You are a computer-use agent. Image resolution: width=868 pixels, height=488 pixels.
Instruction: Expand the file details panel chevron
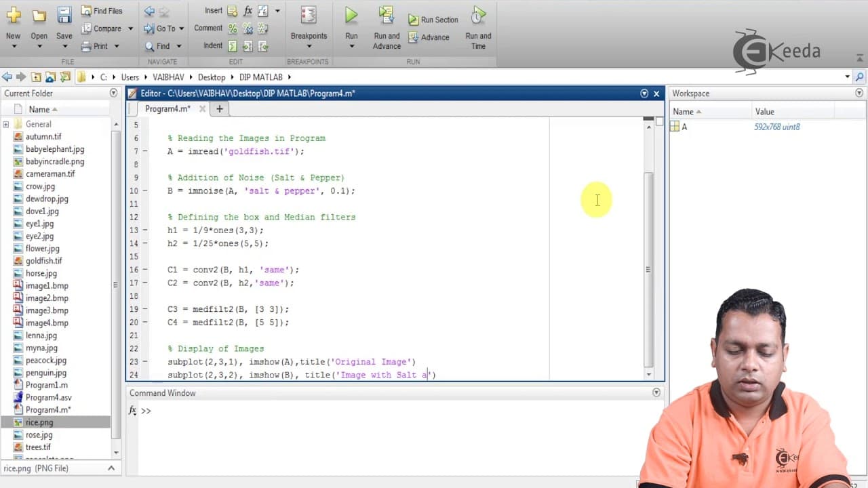pos(111,468)
